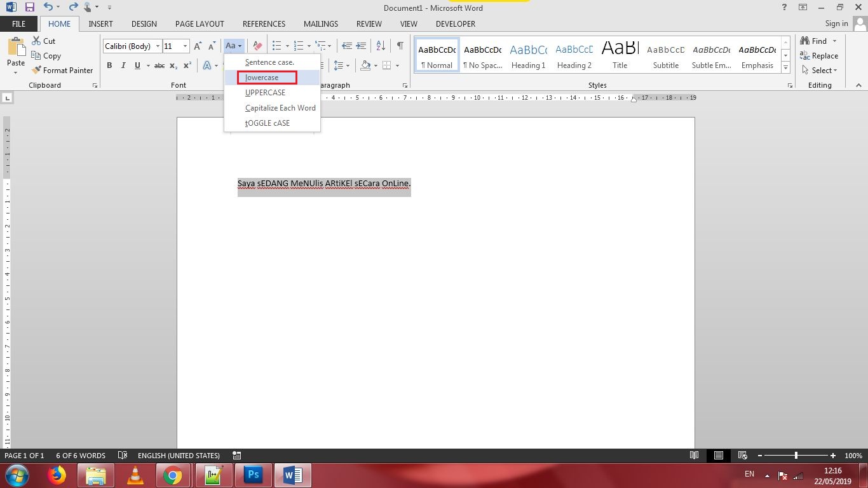Viewport: 868px width, 488px height.
Task: Show paragraph marks with the ¶ icon
Action: coord(400,46)
